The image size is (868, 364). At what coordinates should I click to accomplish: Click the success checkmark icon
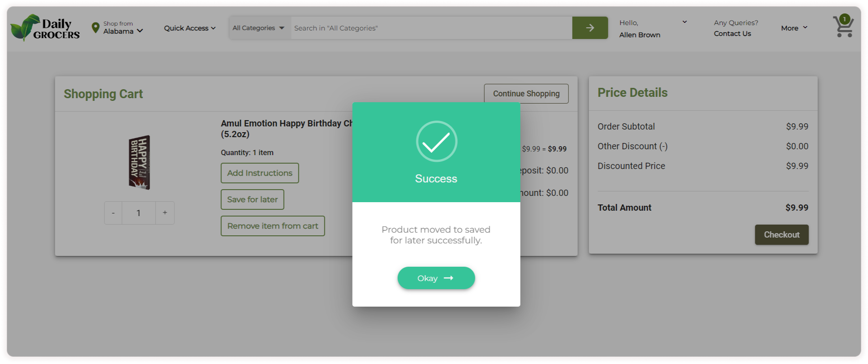point(436,141)
